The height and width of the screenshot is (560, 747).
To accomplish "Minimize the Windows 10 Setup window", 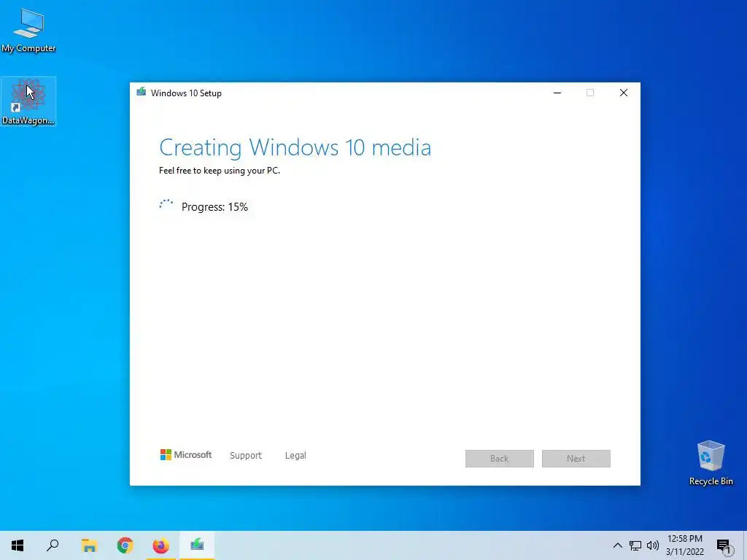I will coord(557,93).
